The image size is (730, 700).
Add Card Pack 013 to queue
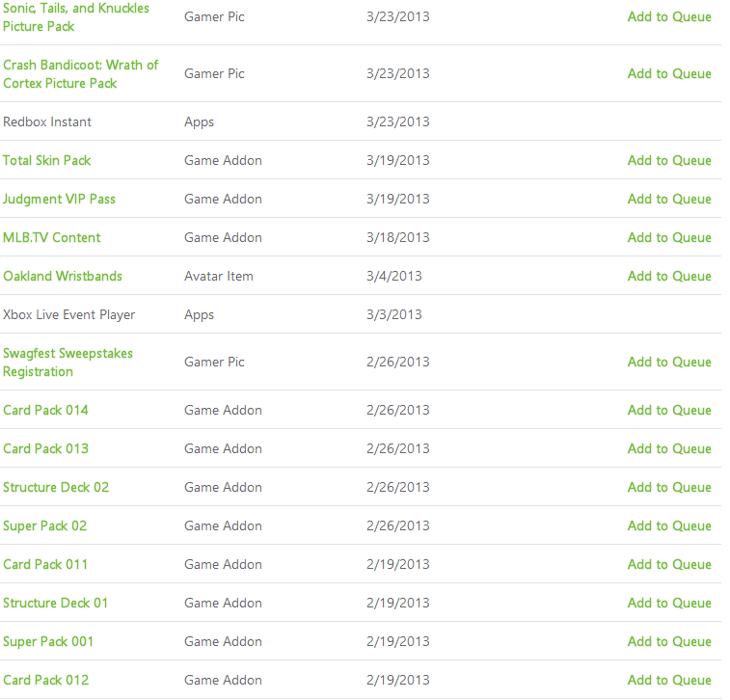pos(669,449)
